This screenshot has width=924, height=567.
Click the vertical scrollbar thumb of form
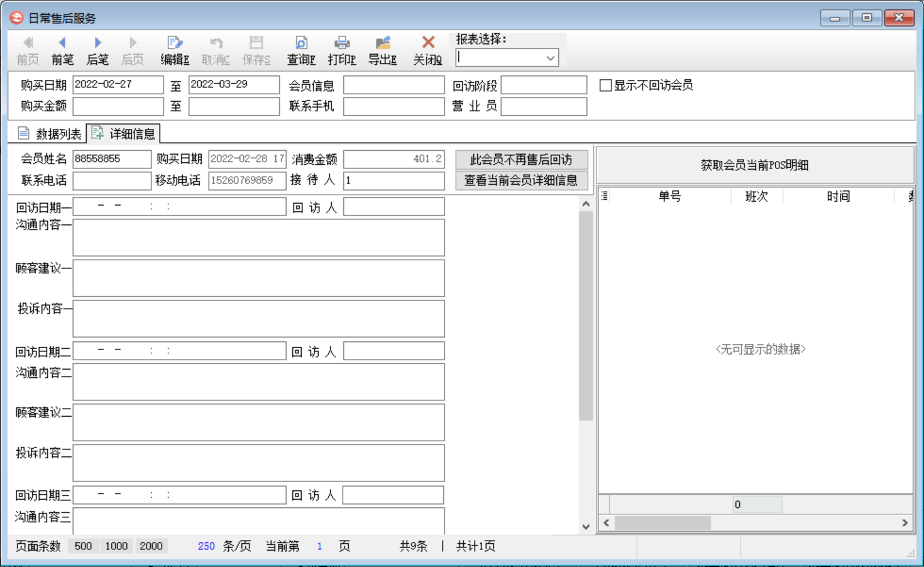[x=586, y=316]
